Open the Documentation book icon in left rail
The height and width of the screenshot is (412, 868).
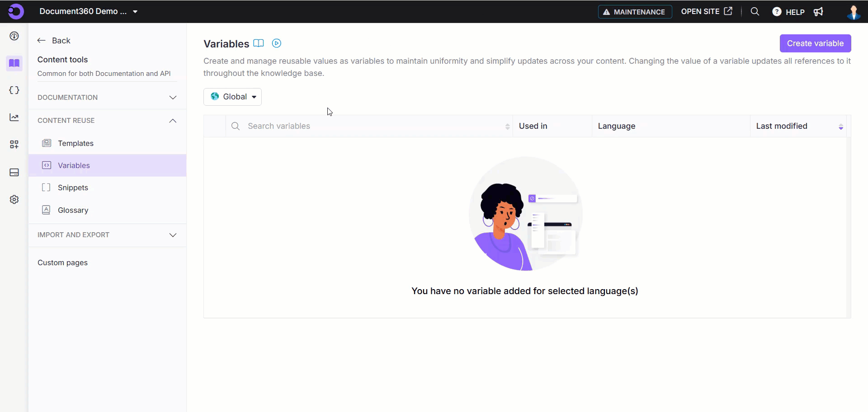pos(14,63)
